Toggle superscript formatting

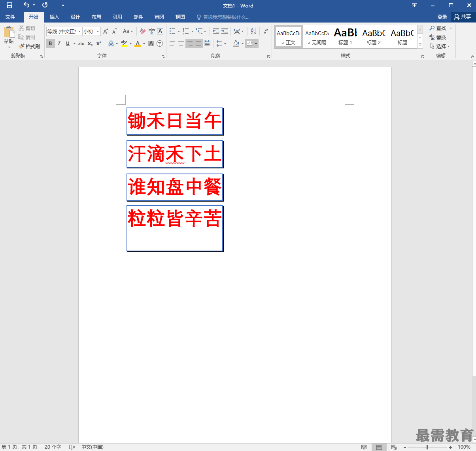coord(99,43)
